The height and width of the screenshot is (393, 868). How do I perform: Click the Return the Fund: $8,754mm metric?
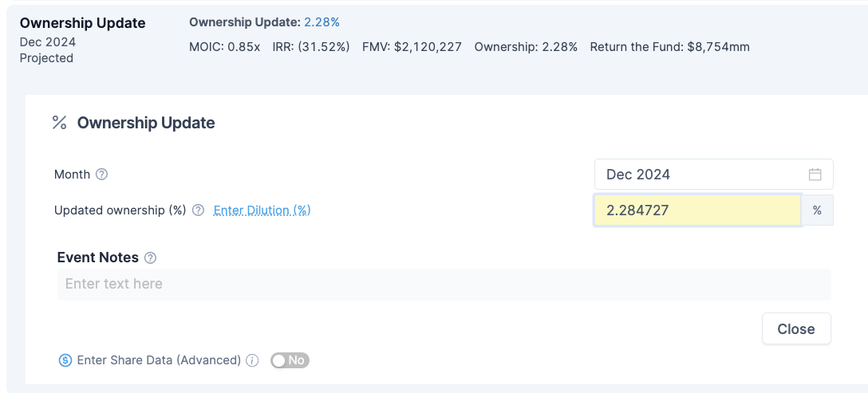[669, 46]
